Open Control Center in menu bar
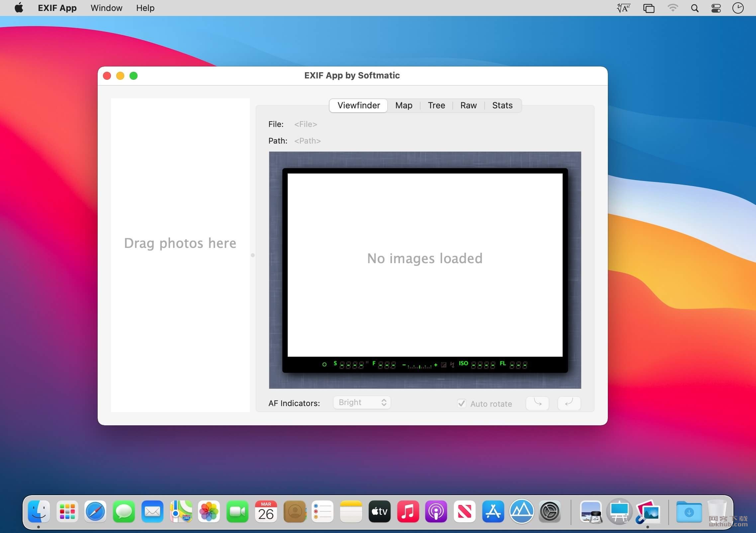Viewport: 756px width, 533px height. click(x=716, y=8)
